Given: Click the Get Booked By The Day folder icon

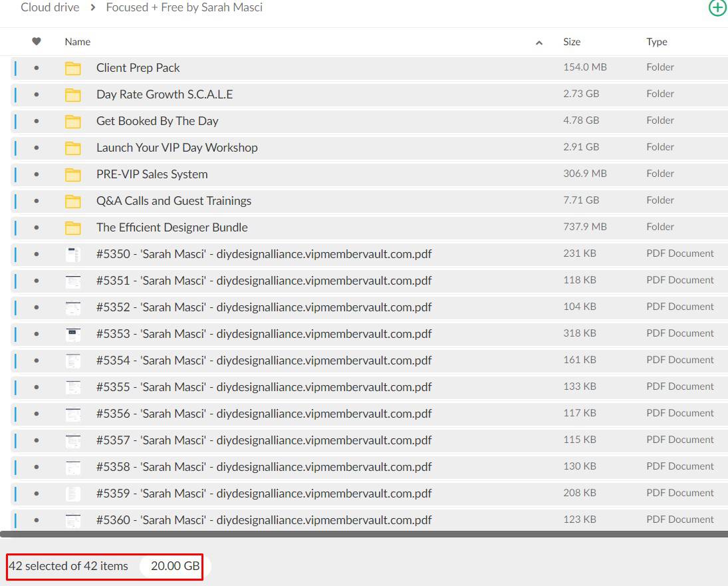Looking at the screenshot, I should tap(72, 121).
